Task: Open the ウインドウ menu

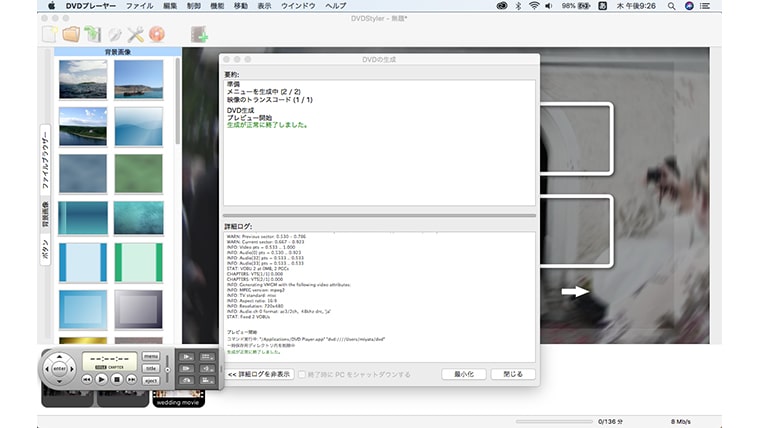Action: [x=298, y=6]
